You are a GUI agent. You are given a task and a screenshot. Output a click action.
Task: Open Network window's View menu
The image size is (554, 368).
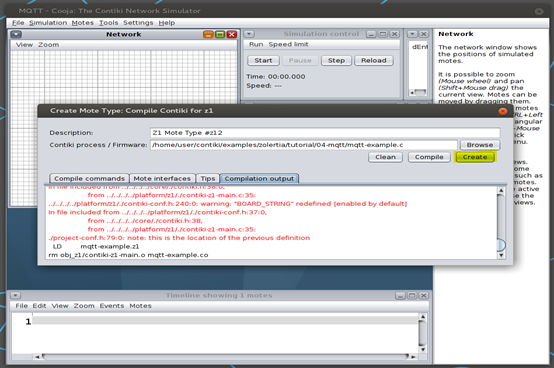[24, 45]
